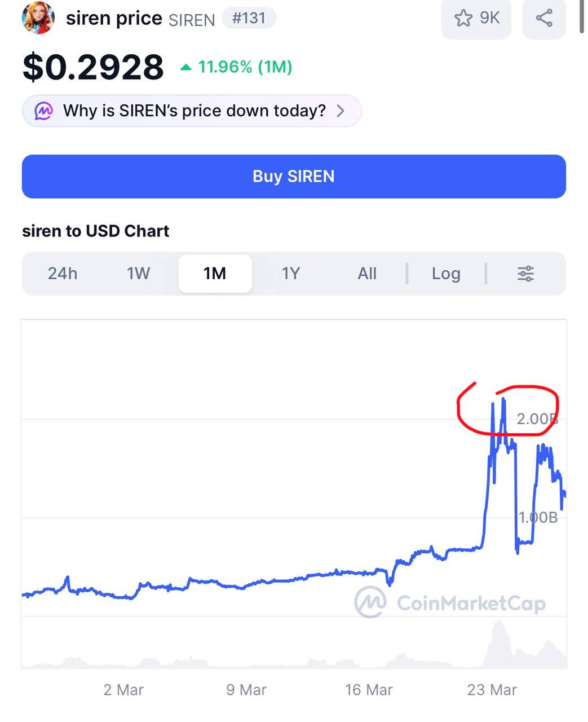The width and height of the screenshot is (588, 722).
Task: Show the All-time chart range
Action: pyautogui.click(x=367, y=274)
